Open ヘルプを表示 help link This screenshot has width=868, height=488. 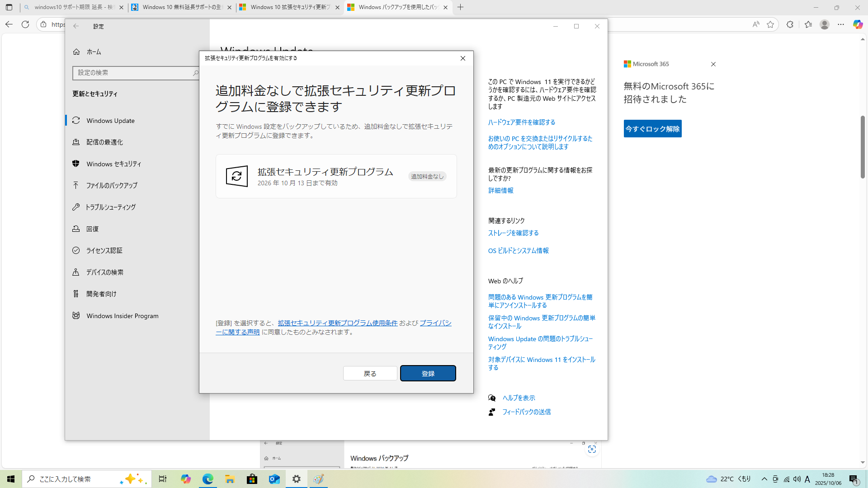[x=519, y=398]
